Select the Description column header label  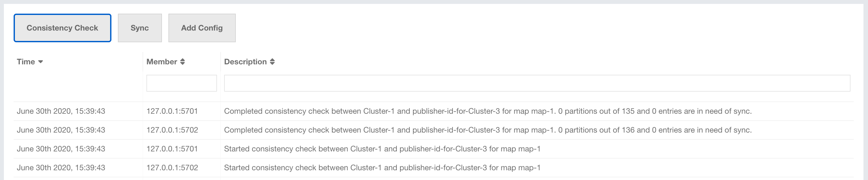245,62
